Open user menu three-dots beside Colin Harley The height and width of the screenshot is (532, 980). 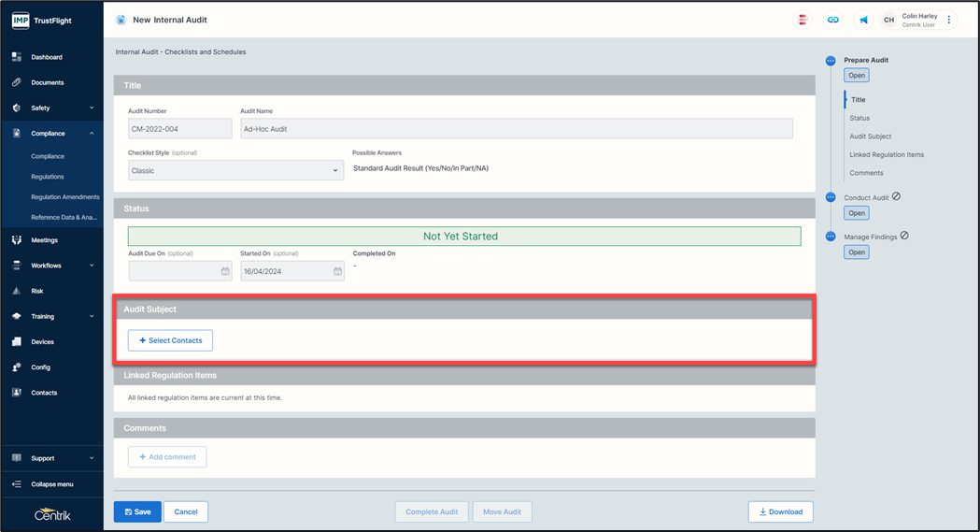point(949,20)
